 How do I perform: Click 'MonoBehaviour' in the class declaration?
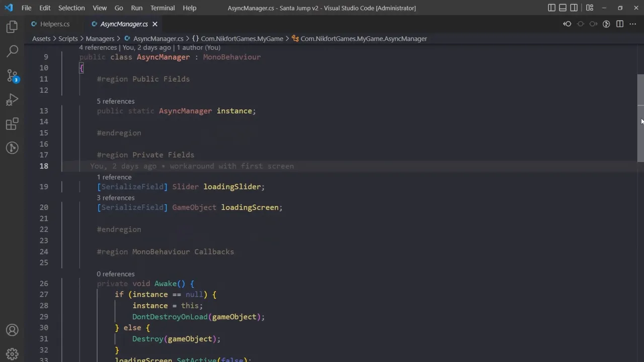tap(232, 57)
